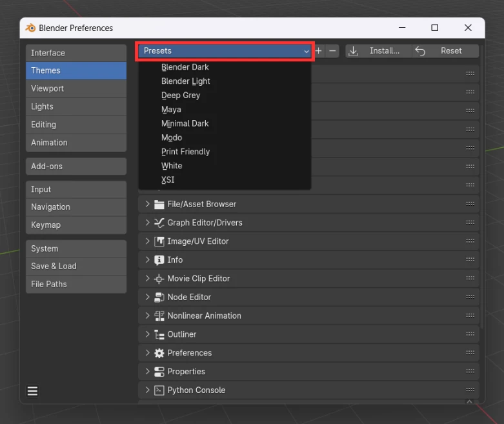The width and height of the screenshot is (504, 424).
Task: Expand the Nonlinear Animation panel
Action: pos(148,316)
